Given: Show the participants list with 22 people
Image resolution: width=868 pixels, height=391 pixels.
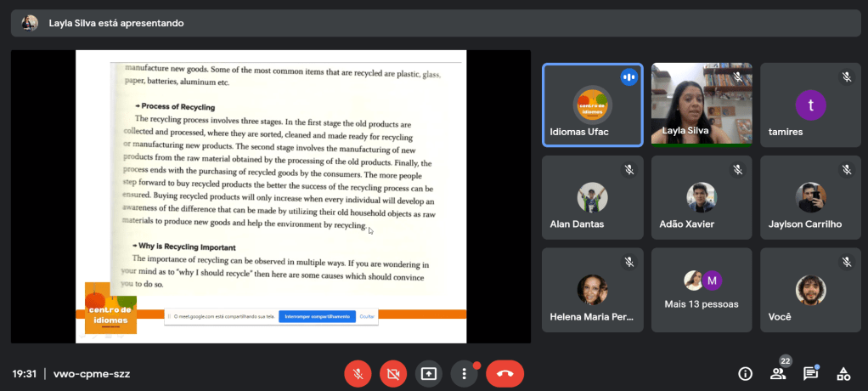Looking at the screenshot, I should [778, 373].
